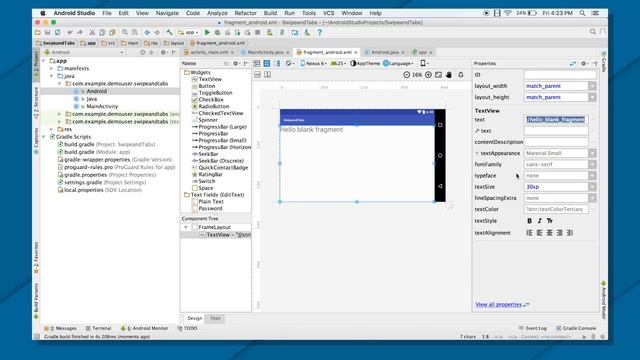
Task: Open the textSize dropdown arrow
Action: coord(592,187)
